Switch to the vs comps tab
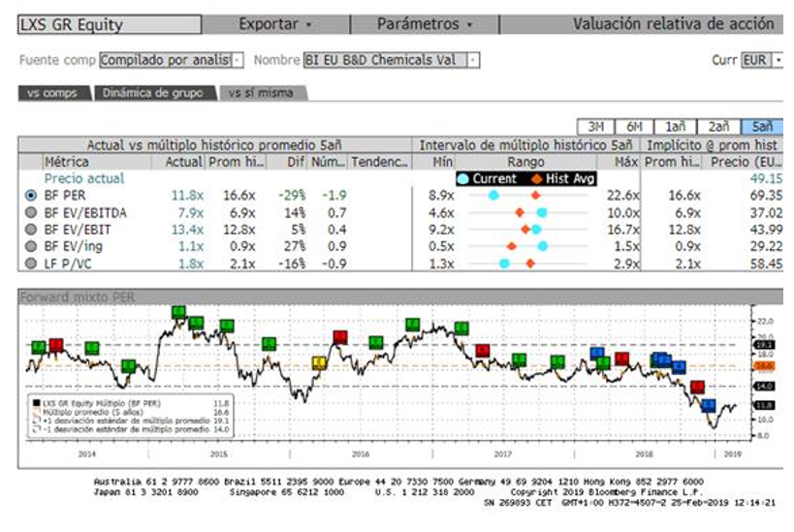The image size is (794, 532). tap(52, 93)
